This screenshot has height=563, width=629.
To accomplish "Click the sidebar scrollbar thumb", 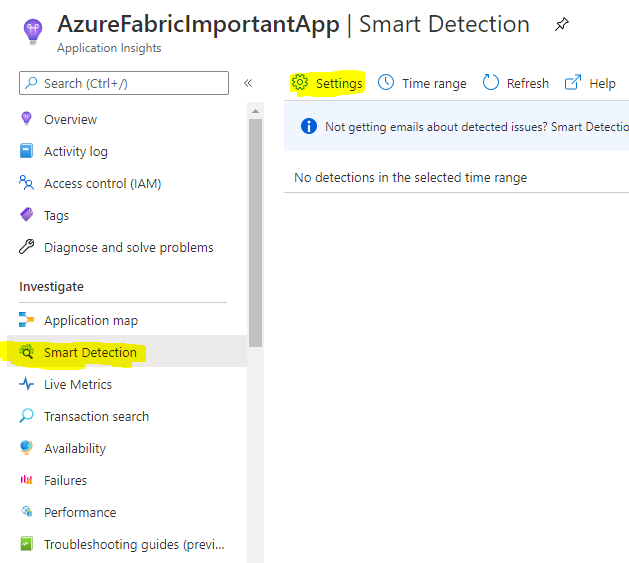I will pos(256,233).
